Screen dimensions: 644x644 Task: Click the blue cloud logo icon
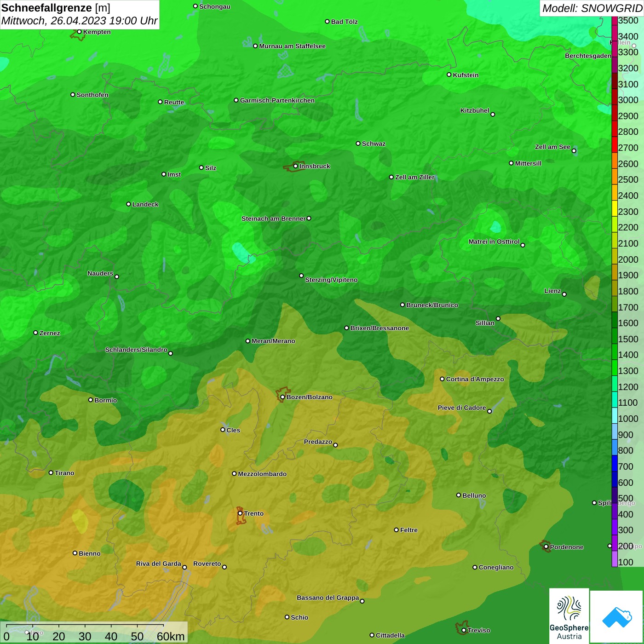click(617, 617)
